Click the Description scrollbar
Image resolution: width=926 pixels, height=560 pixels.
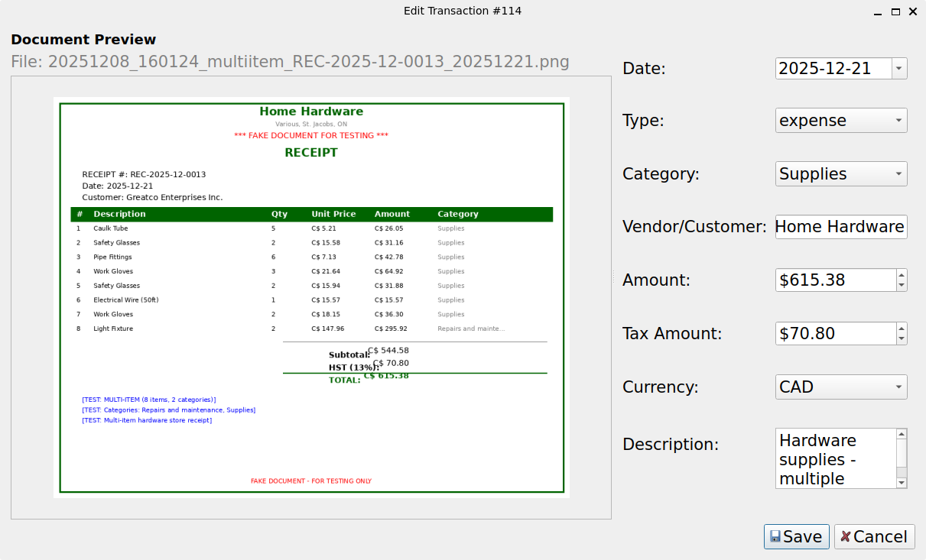coord(902,458)
